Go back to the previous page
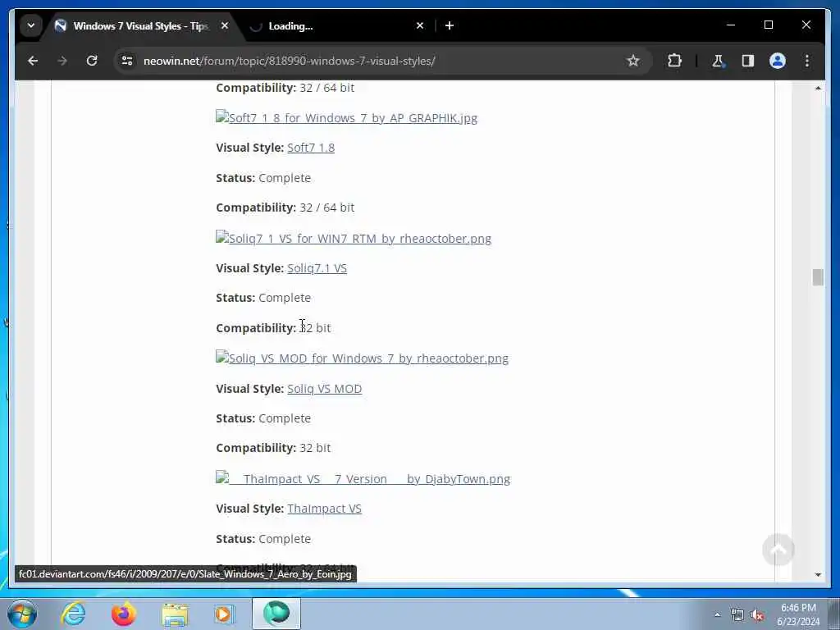Image resolution: width=840 pixels, height=630 pixels. [33, 61]
